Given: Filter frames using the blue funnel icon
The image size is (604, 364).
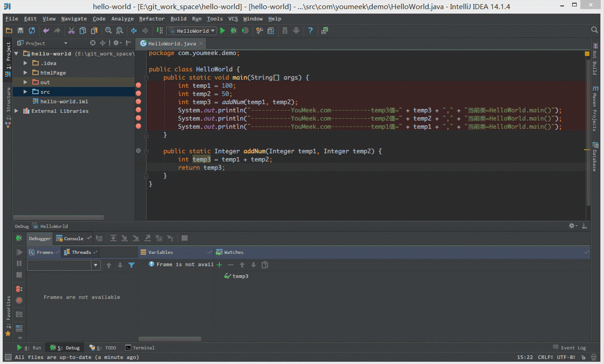Looking at the screenshot, I should tap(132, 265).
